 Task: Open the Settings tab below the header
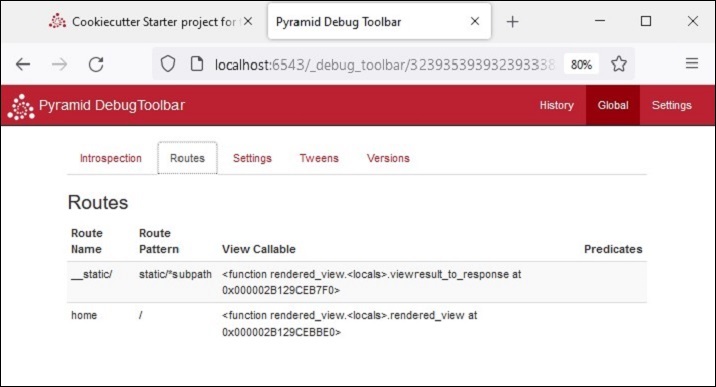pos(252,158)
